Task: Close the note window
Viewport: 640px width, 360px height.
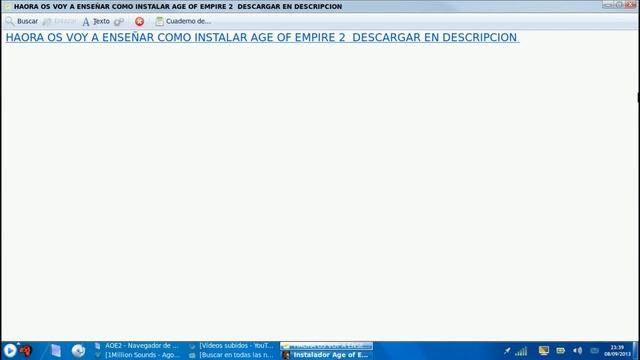Action: (x=631, y=4)
